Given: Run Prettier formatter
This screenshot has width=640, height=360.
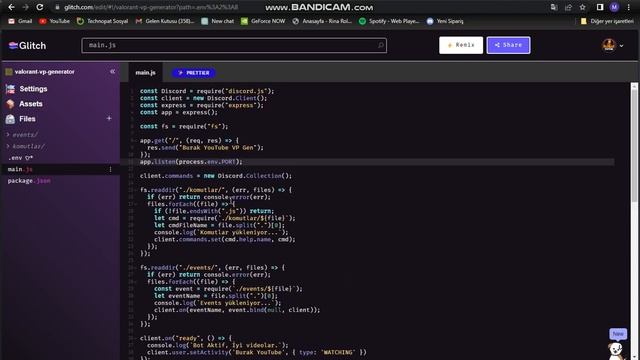Looking at the screenshot, I should (x=194, y=73).
